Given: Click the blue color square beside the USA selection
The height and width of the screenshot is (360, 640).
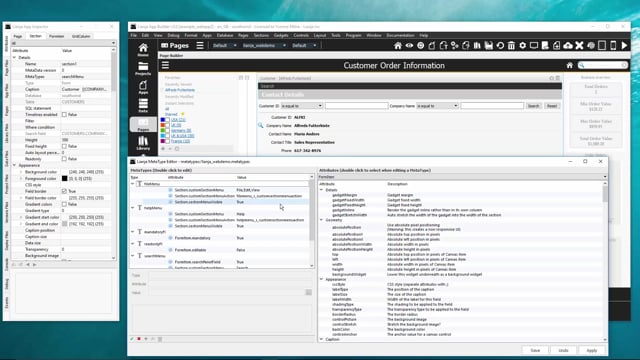Looking at the screenshot, I should tap(162, 120).
